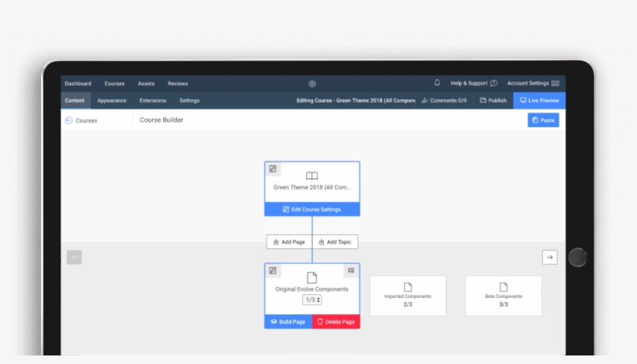
Task: Click Build Page
Action: [288, 322]
